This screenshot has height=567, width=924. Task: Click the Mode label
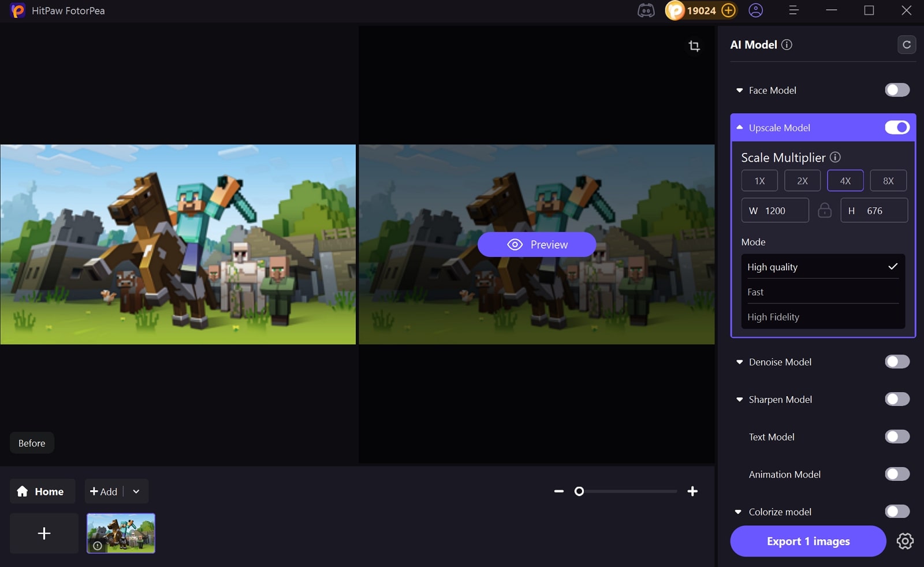[753, 242]
